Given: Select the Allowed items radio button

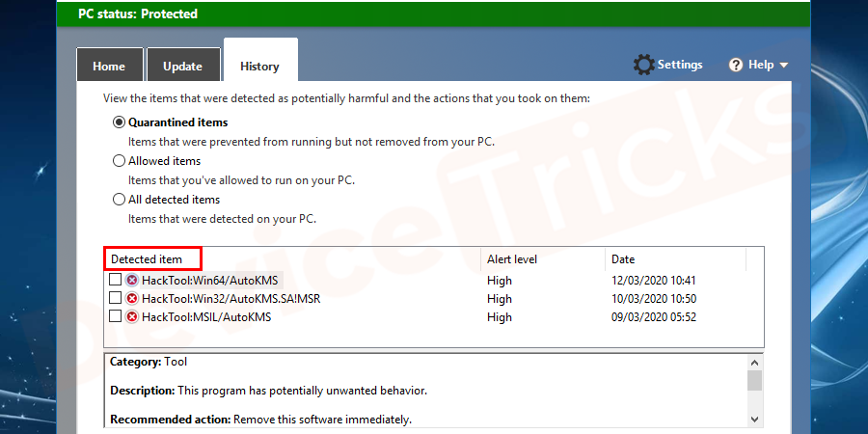Looking at the screenshot, I should coord(119,161).
